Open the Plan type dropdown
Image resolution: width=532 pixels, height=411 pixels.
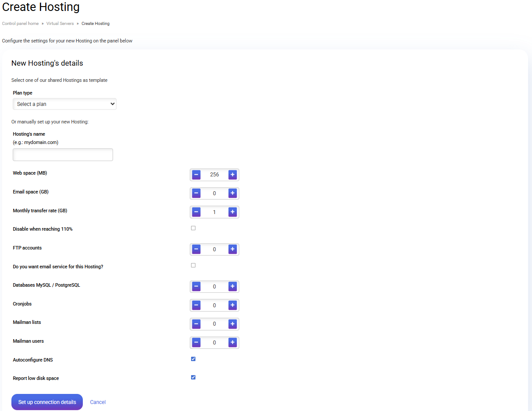[64, 104]
